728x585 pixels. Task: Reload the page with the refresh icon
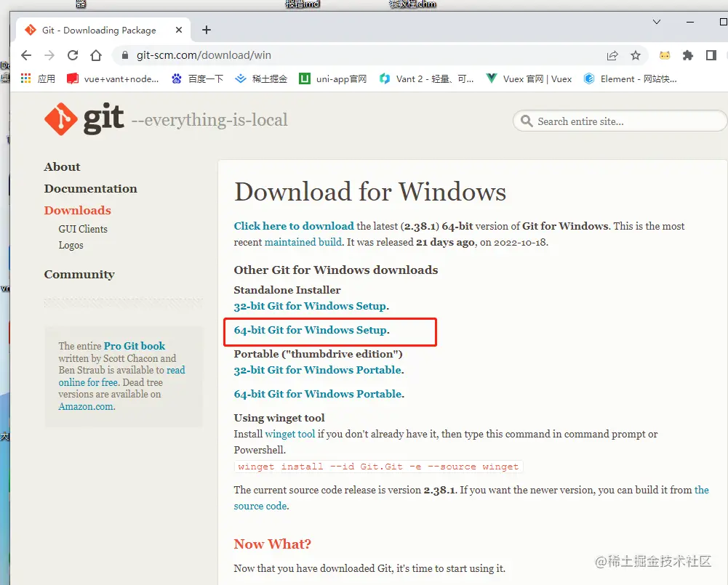[73, 55]
